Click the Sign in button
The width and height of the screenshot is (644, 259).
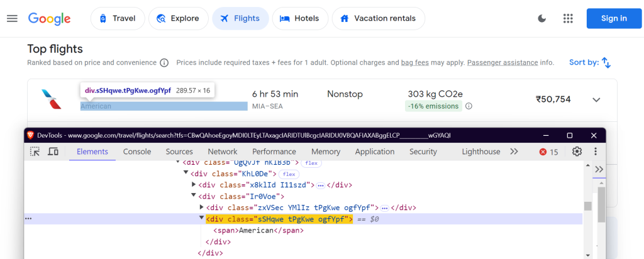point(614,18)
